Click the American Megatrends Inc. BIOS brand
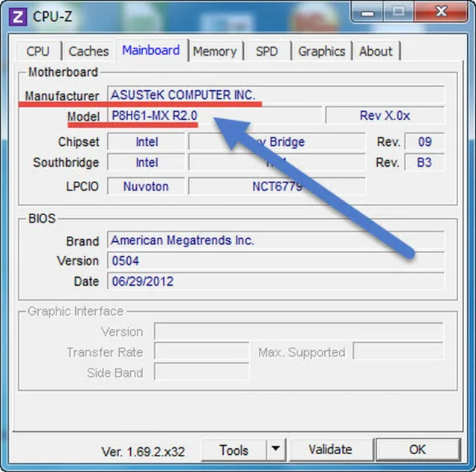Viewport: 476px width, 472px height. (x=276, y=240)
